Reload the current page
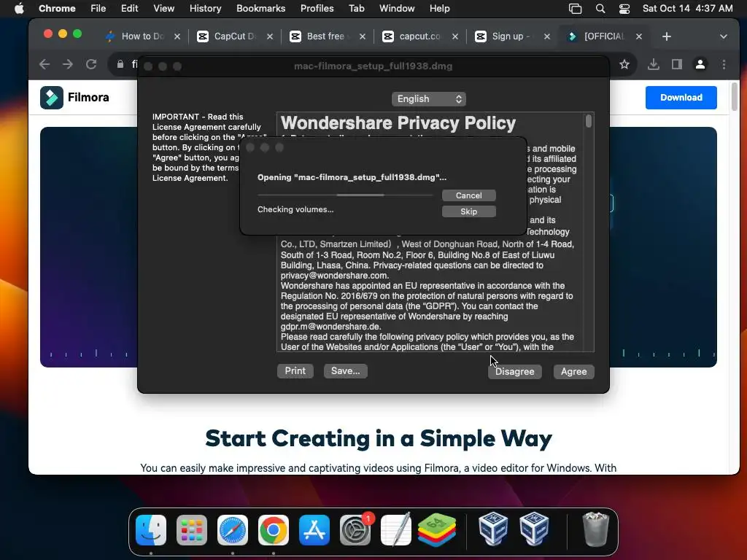The height and width of the screenshot is (560, 747). (91, 64)
